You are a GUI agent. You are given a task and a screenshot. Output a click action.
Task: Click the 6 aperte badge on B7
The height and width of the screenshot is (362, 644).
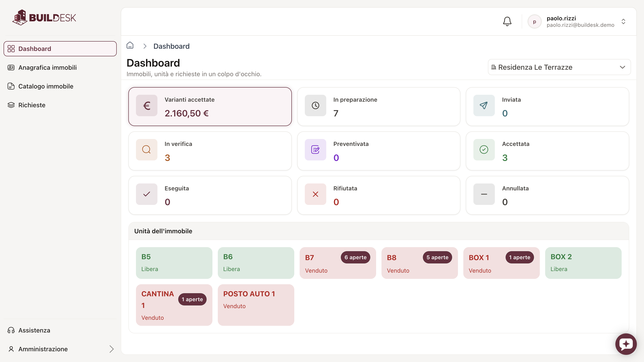[x=355, y=257]
